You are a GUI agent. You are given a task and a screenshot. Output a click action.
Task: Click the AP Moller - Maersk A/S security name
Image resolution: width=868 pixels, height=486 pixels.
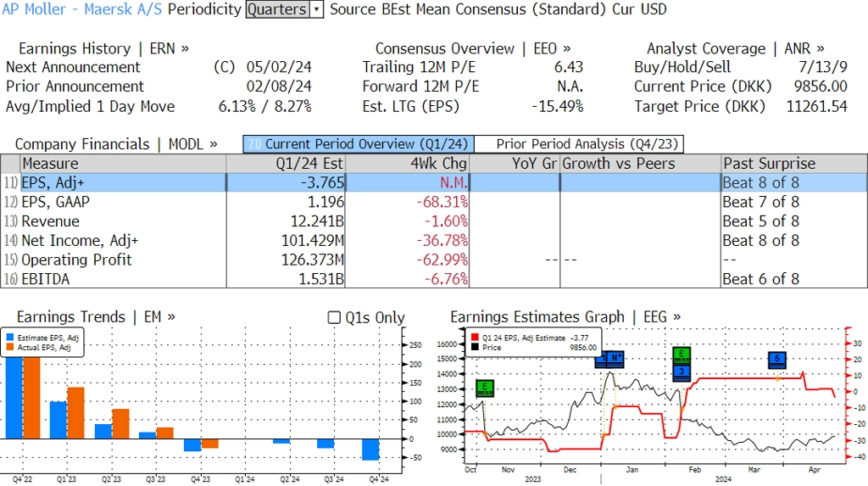(82, 9)
